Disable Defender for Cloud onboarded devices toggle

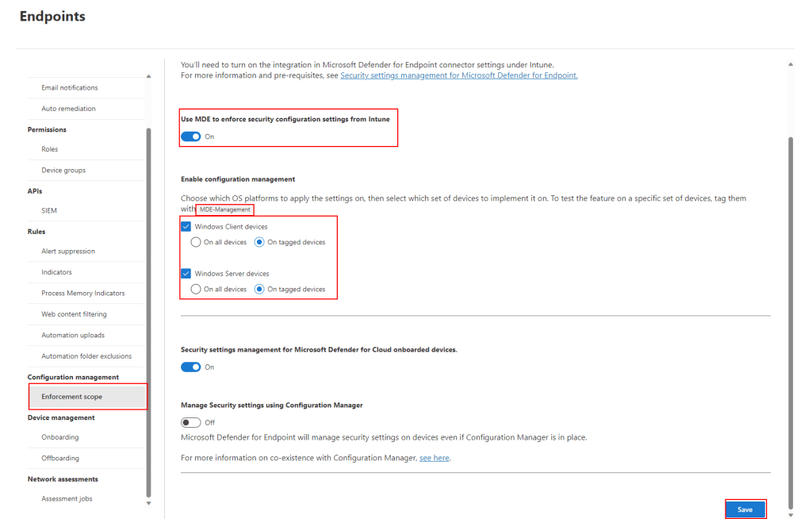coord(190,367)
